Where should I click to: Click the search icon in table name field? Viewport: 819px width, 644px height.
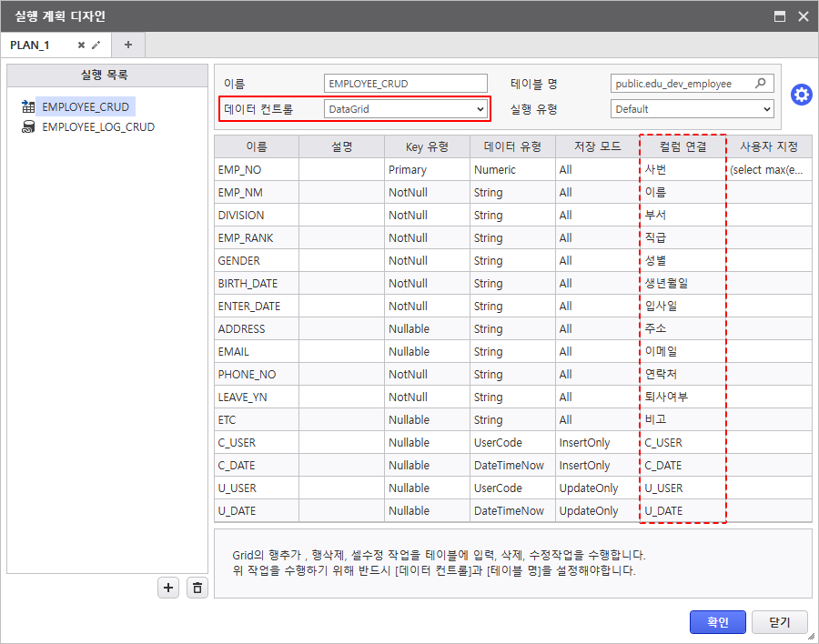(x=761, y=84)
